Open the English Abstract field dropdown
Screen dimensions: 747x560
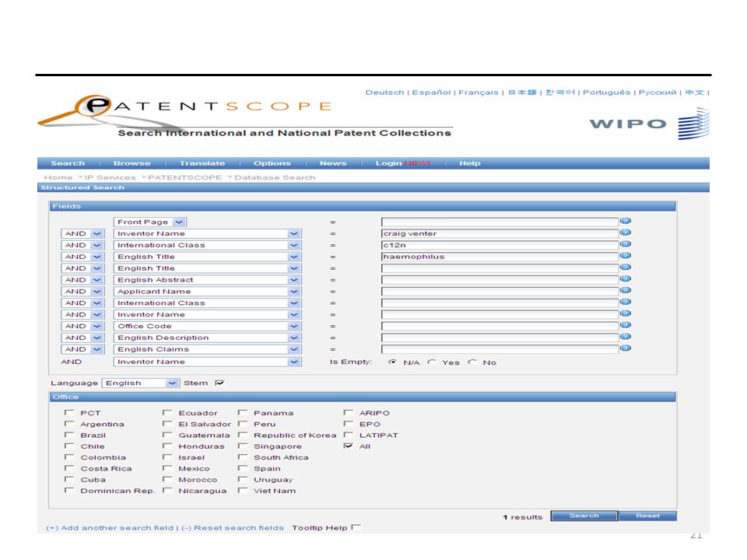tap(207, 280)
